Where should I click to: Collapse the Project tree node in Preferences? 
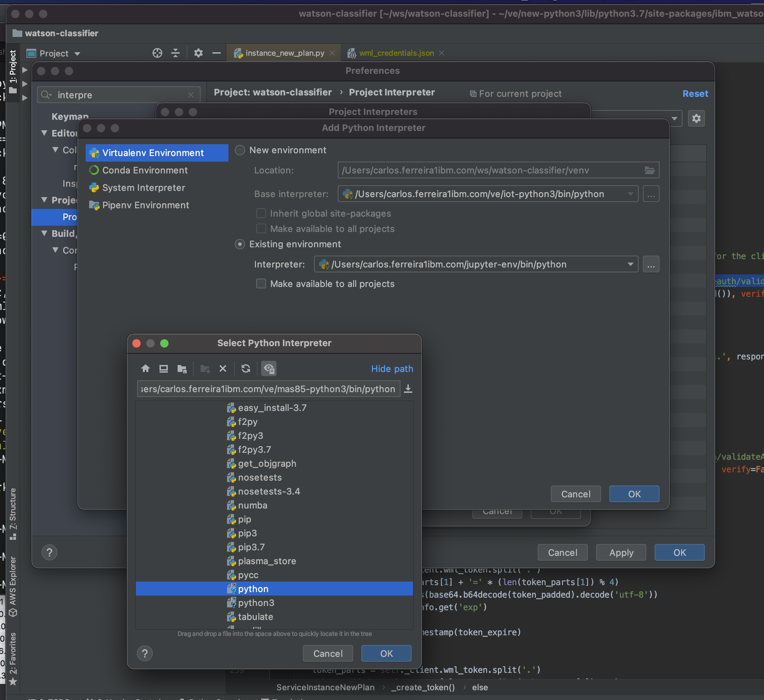tap(44, 200)
